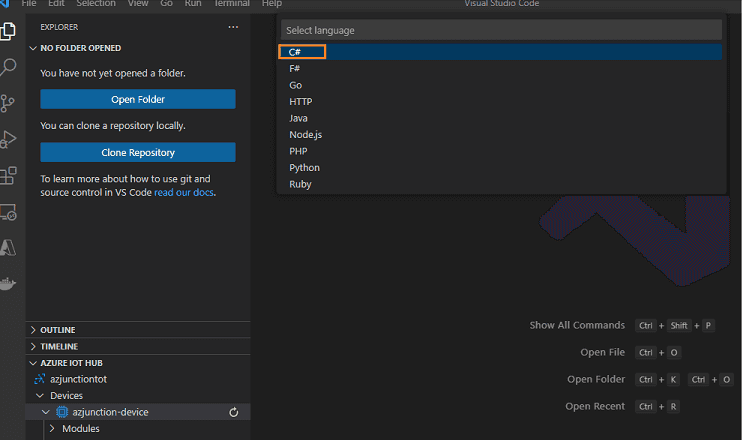Open the Azure view icon
The width and height of the screenshot is (742, 440).
8,247
